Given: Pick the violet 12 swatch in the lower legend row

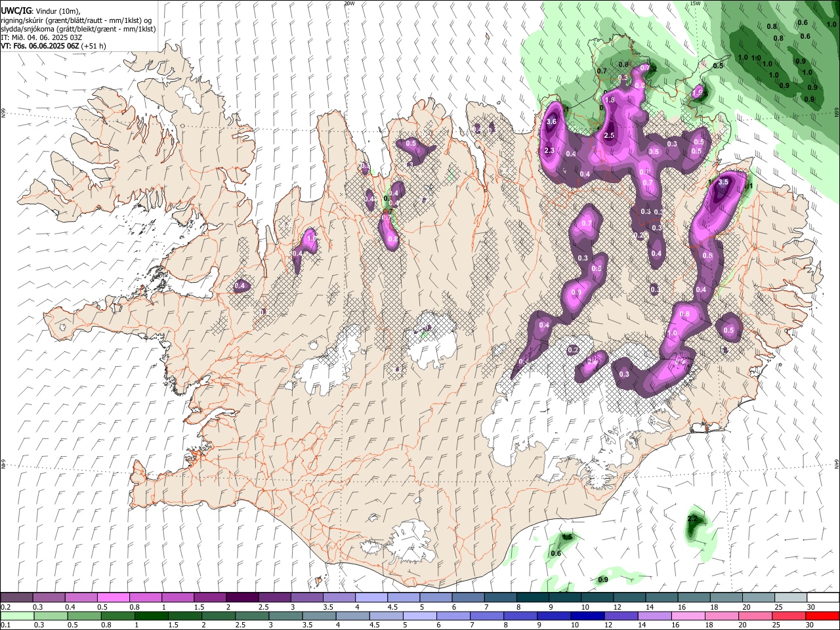Looking at the screenshot, I should [621, 616].
